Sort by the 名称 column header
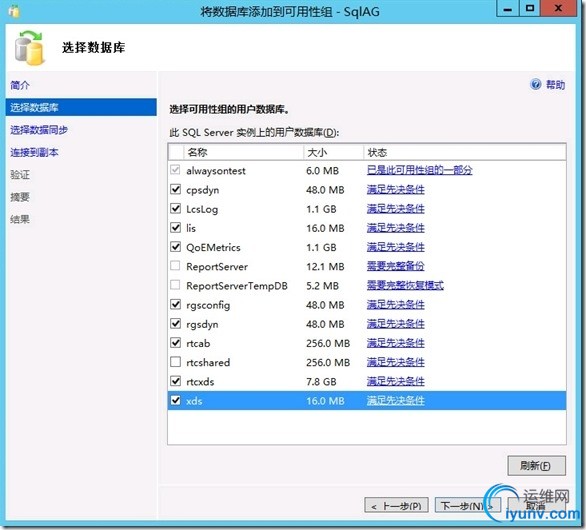Viewport: 586px width, 530px height. [x=243, y=152]
